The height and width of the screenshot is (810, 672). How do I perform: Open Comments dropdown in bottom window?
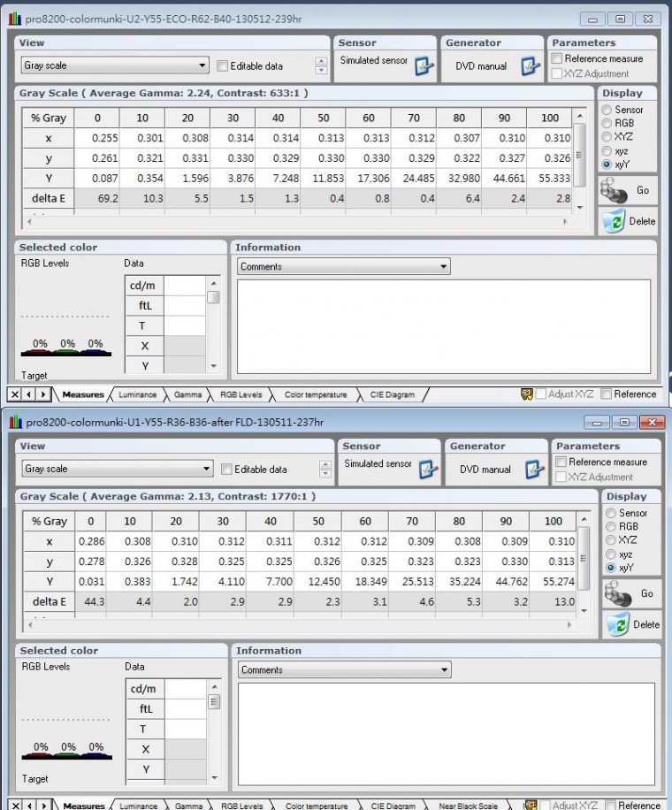pos(345,670)
